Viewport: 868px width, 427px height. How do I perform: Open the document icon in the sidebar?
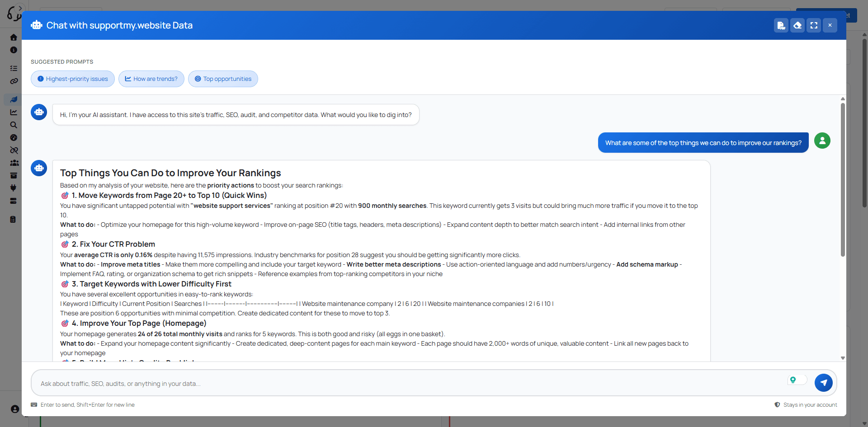coord(14,220)
